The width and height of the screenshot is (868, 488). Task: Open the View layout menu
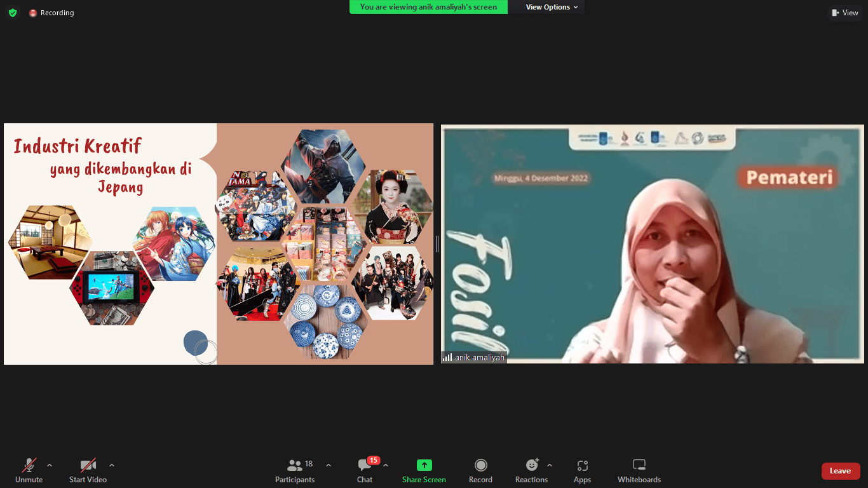coord(845,13)
